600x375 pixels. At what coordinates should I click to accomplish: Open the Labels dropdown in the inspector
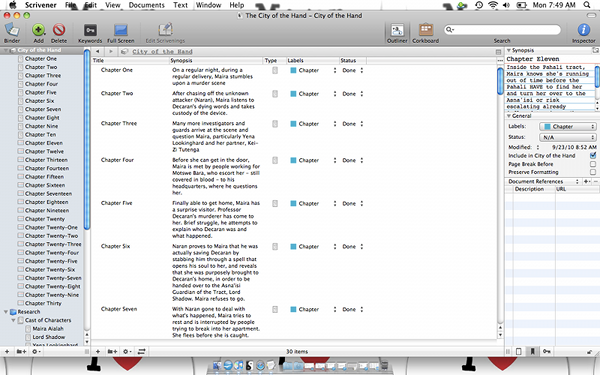tap(568, 126)
